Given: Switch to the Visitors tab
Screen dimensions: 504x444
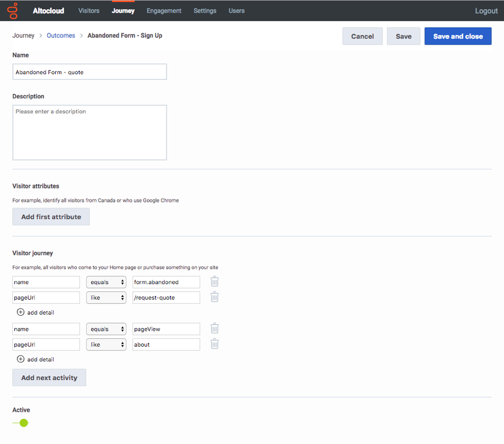Looking at the screenshot, I should coord(89,11).
